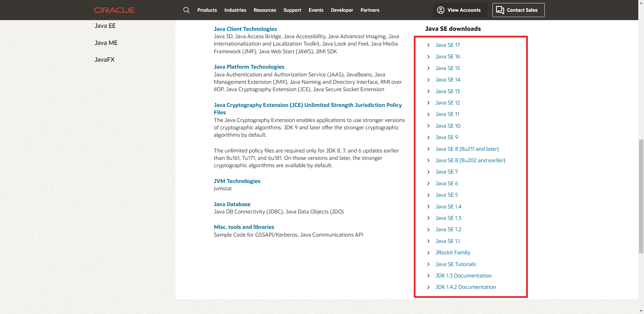Click the chevron beside Java SE 12
644x314 pixels.
click(428, 103)
